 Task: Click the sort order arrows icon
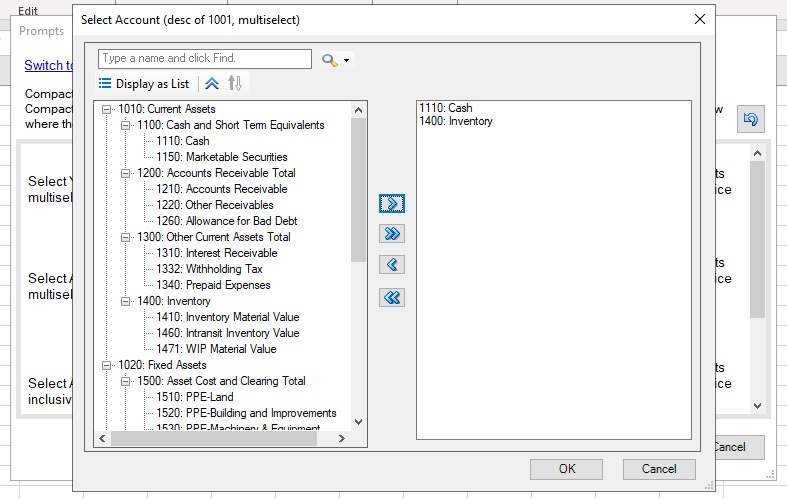click(x=235, y=83)
